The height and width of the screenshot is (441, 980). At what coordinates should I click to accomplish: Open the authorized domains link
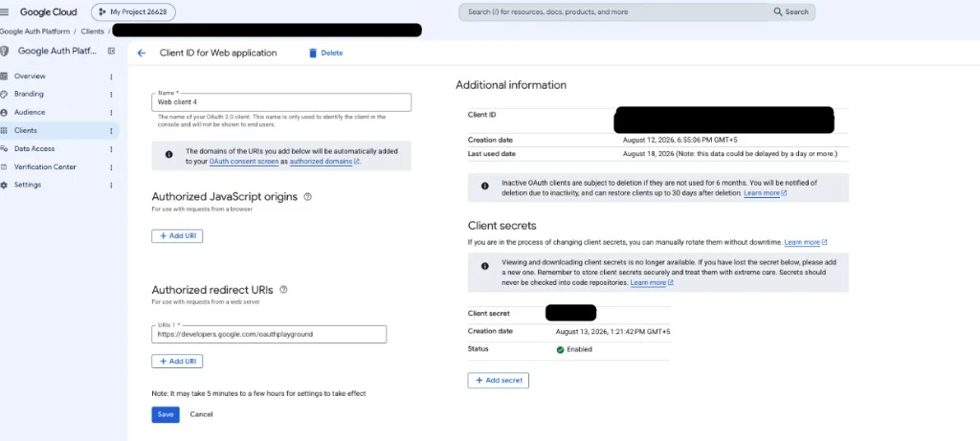pos(324,161)
